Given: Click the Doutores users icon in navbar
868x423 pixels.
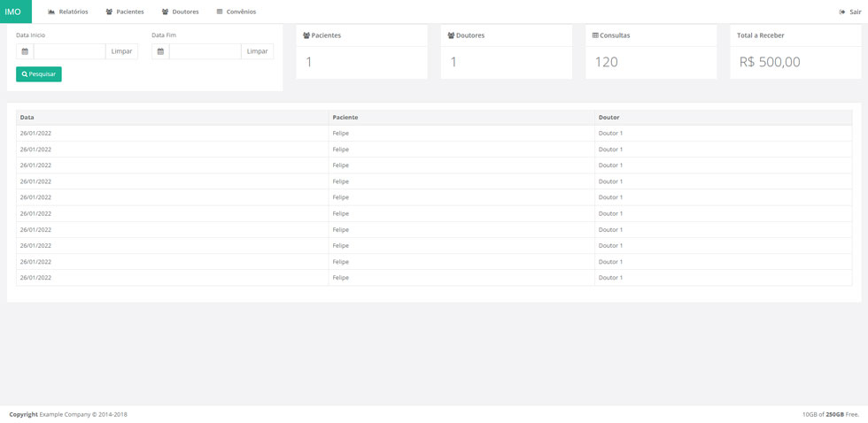Looking at the screenshot, I should 165,12.
